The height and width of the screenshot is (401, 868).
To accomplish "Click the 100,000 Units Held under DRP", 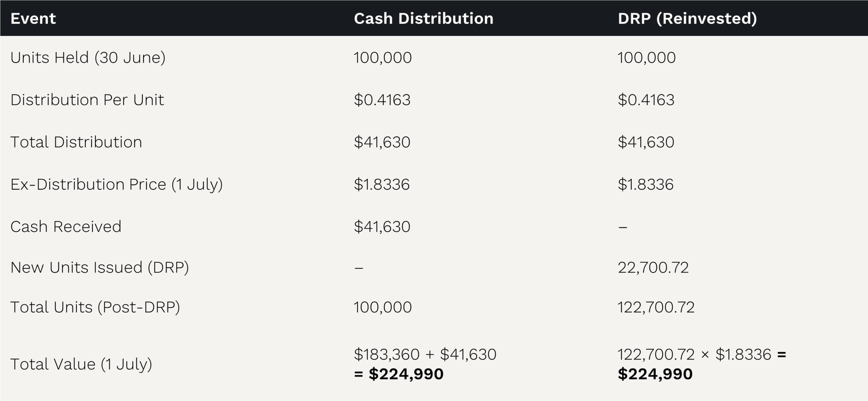I will [647, 58].
